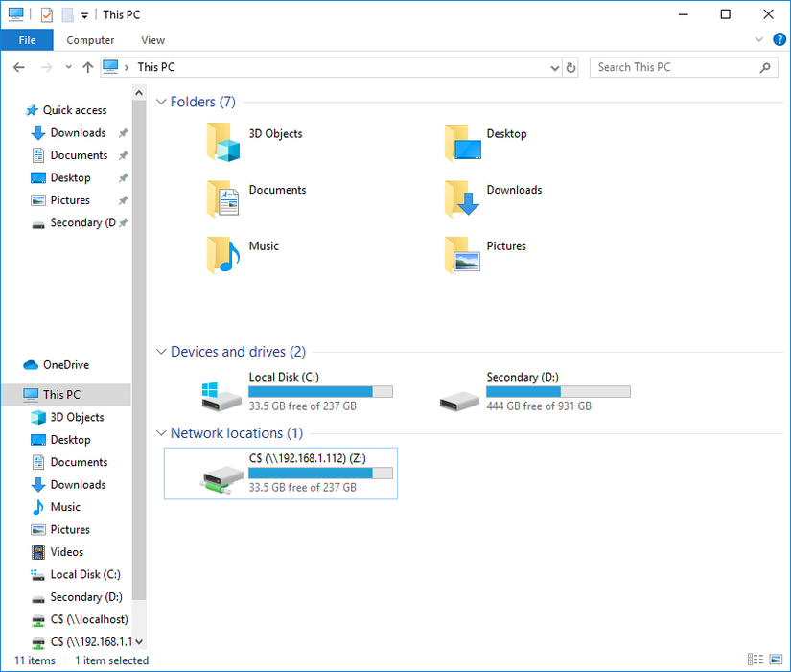The image size is (791, 672).
Task: Click "444 GB free of 931 GB" text
Action: tap(539, 406)
